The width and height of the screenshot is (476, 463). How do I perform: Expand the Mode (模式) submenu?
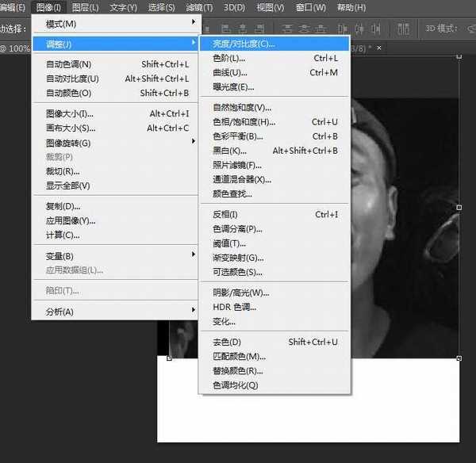coord(61,24)
